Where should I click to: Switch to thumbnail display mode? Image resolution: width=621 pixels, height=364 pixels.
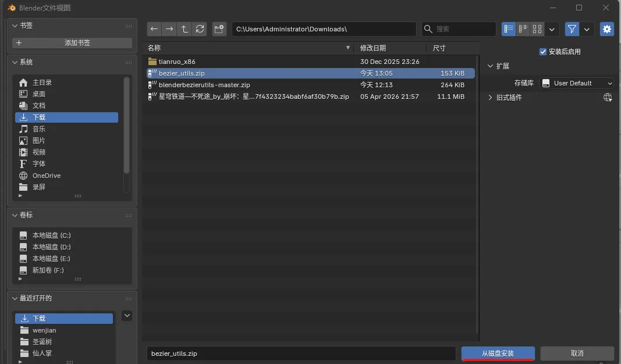click(537, 29)
